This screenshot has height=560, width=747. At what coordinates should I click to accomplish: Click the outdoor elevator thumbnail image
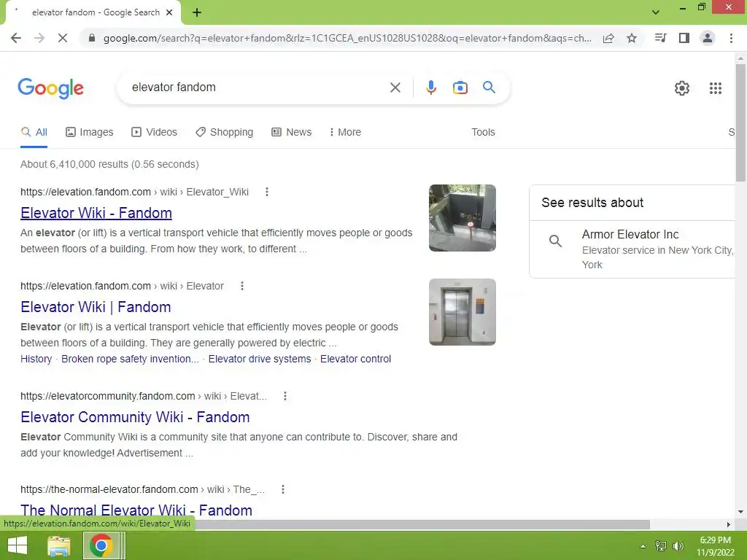coord(462,218)
